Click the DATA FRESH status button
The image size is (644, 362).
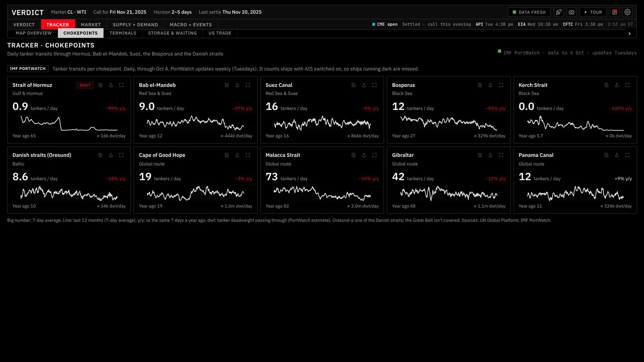[529, 12]
